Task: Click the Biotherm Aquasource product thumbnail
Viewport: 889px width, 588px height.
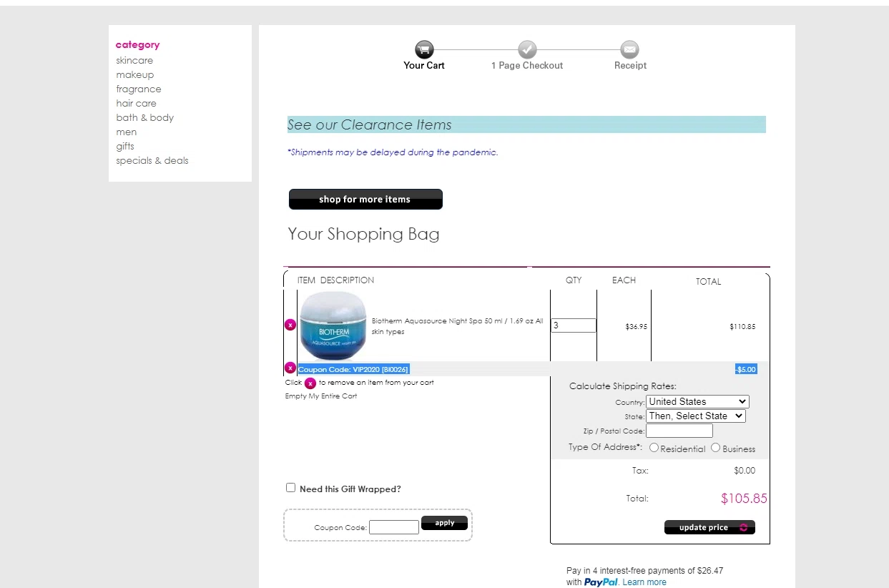Action: click(x=333, y=325)
